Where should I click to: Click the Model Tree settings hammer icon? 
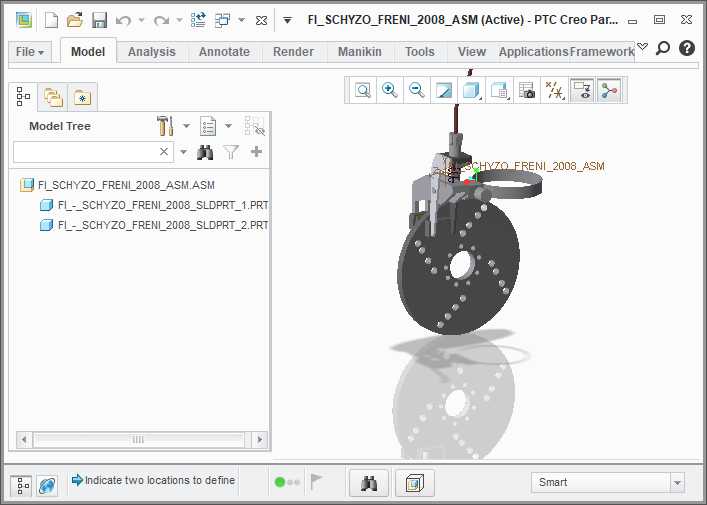click(165, 126)
